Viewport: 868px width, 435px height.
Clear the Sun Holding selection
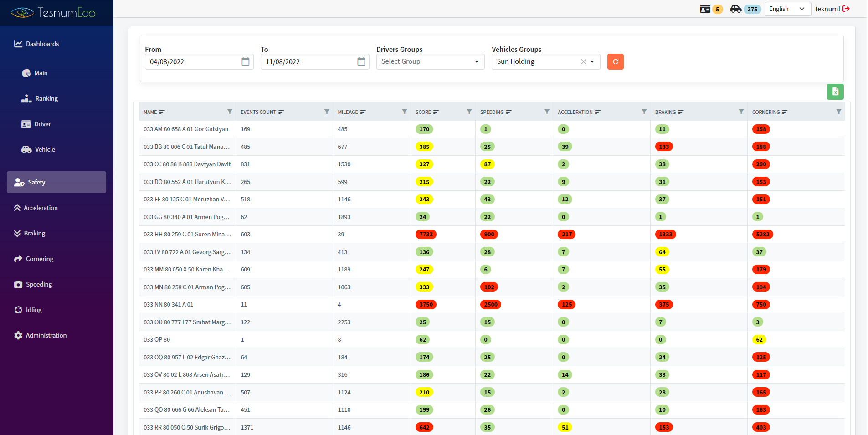(583, 62)
